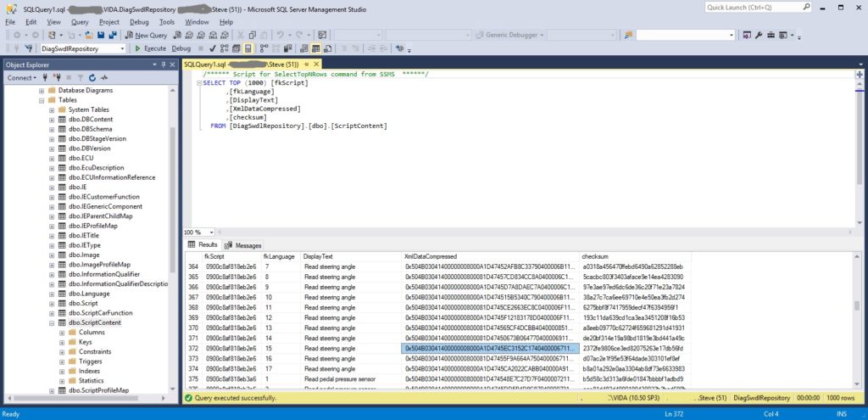
Task: Click the Copy icon in toolbar
Action: point(253,35)
